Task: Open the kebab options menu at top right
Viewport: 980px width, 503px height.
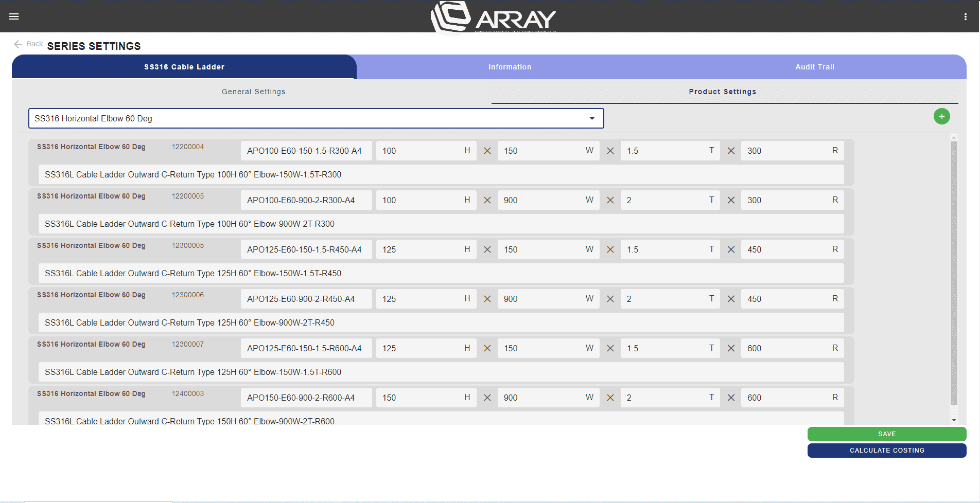Action: 965,16
